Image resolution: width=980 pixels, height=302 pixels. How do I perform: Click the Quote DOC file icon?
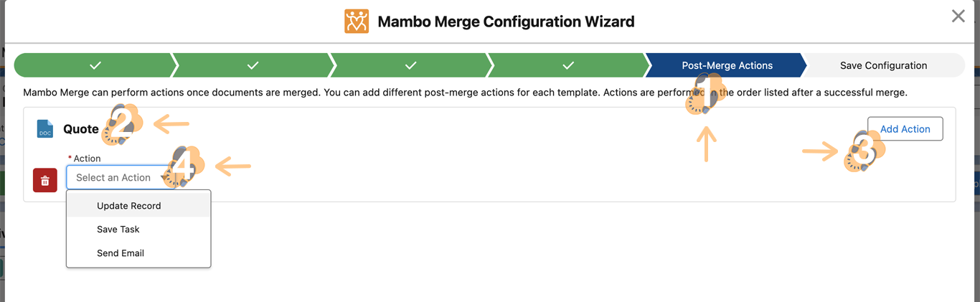pyautogui.click(x=45, y=129)
